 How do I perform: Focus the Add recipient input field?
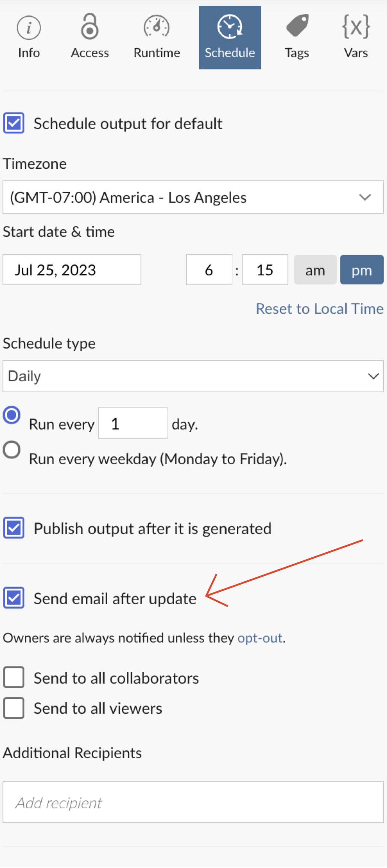pyautogui.click(x=193, y=803)
